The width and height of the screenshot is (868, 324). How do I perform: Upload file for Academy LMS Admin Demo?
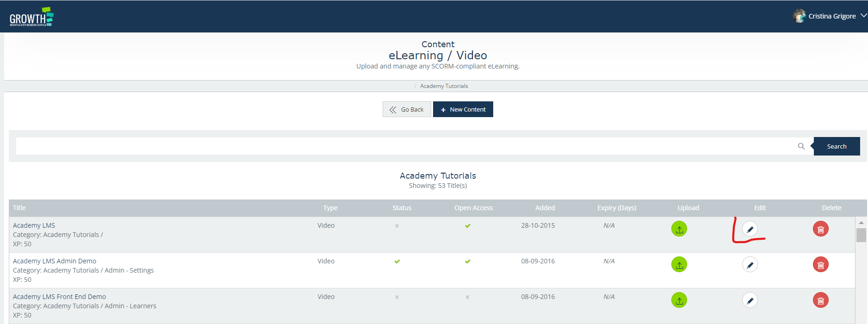pos(679,265)
